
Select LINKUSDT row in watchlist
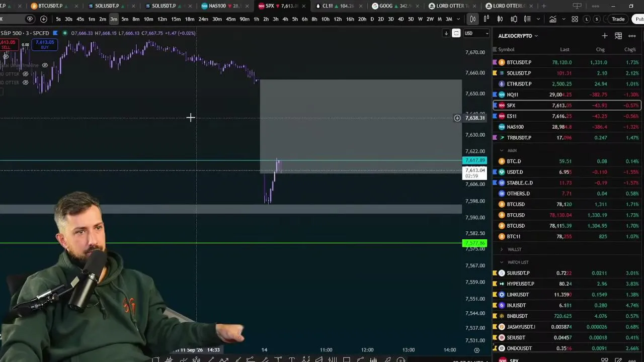point(567,295)
